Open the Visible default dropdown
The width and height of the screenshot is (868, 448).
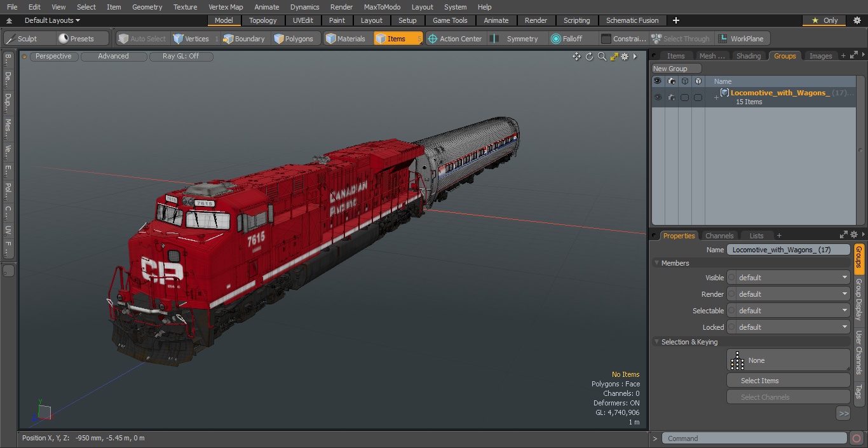793,278
